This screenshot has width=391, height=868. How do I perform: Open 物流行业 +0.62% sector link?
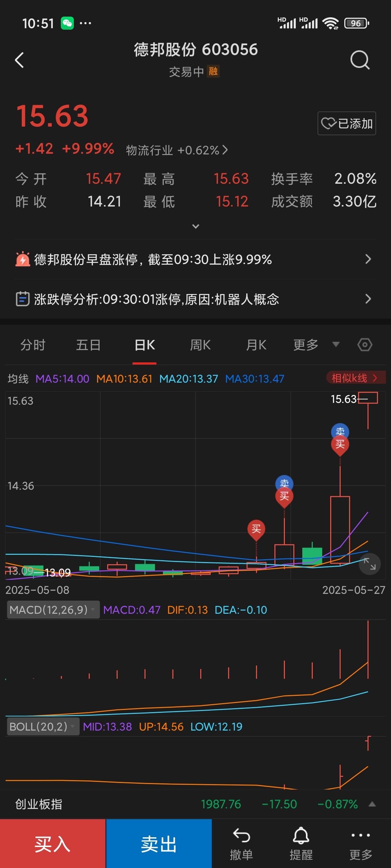pos(177,150)
